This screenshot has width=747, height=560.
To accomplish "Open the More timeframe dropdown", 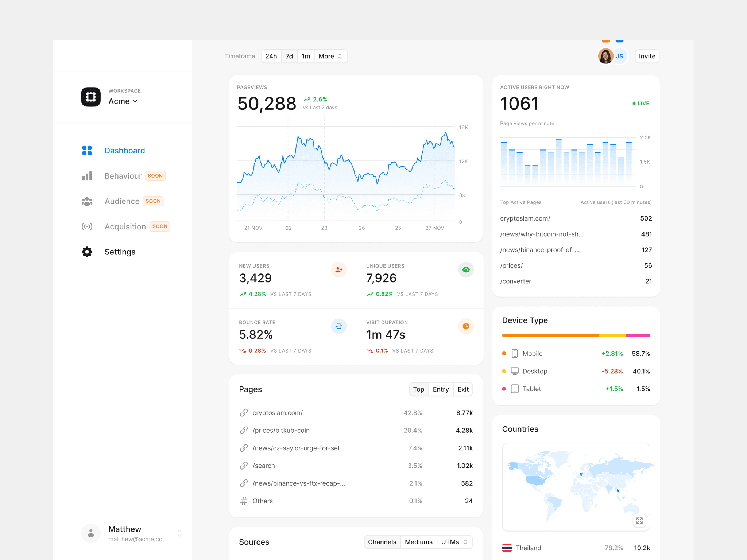I will point(330,56).
